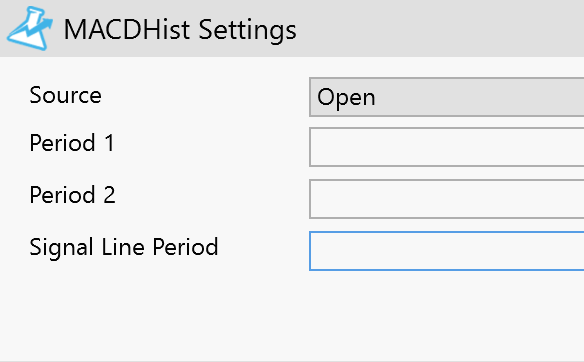Image resolution: width=584 pixels, height=362 pixels.
Task: Click into the Period 1 input field
Action: [447, 147]
